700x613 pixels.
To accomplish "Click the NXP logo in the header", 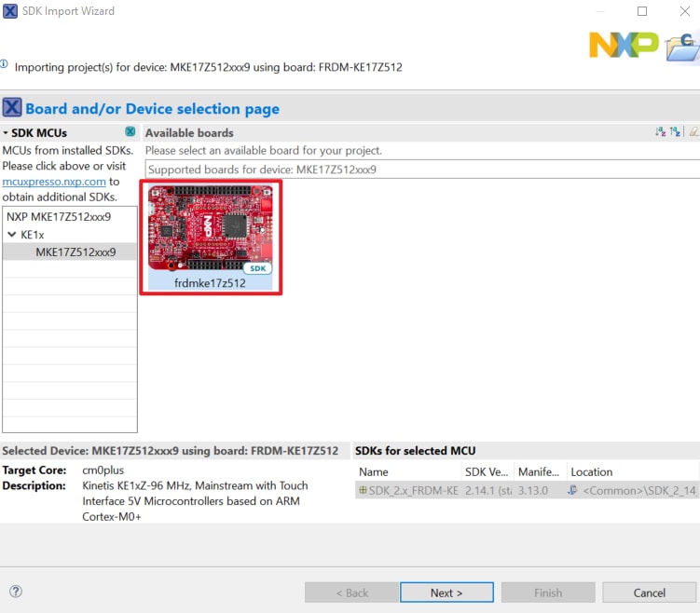I will (x=623, y=44).
